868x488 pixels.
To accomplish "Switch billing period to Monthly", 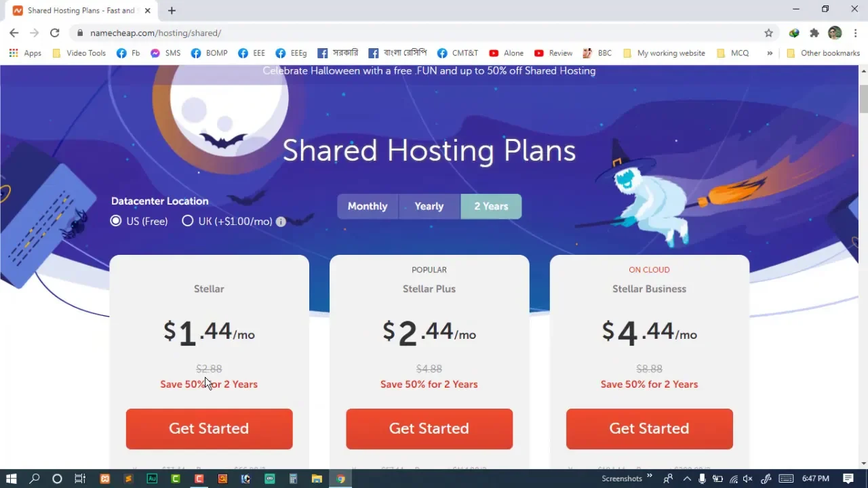I will [x=368, y=206].
